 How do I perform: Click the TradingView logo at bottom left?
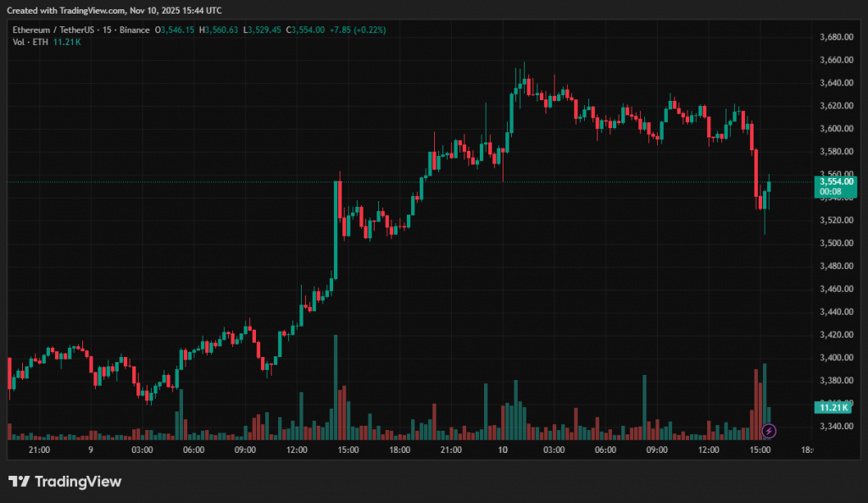point(65,482)
